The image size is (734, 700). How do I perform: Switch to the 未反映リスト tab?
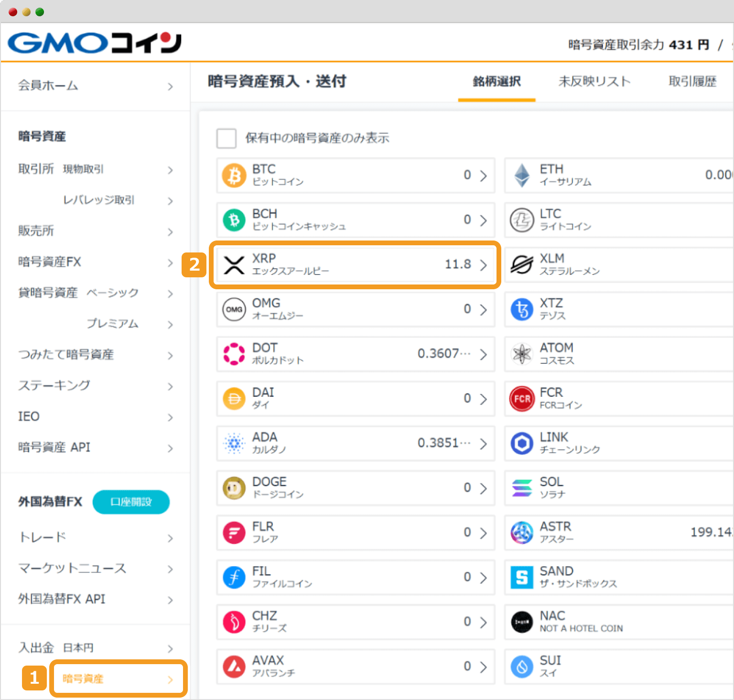pyautogui.click(x=594, y=82)
